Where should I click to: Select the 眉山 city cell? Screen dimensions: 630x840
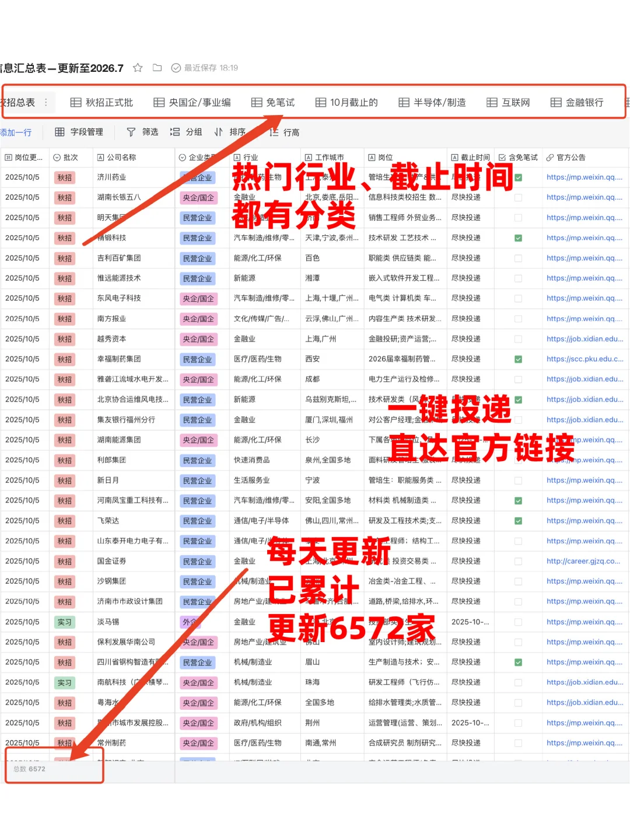tap(332, 662)
